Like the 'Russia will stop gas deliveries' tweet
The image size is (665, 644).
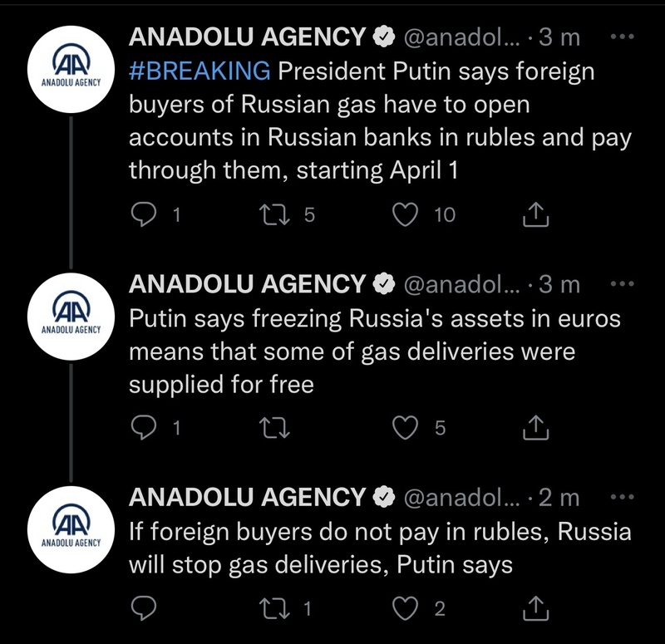[406, 608]
